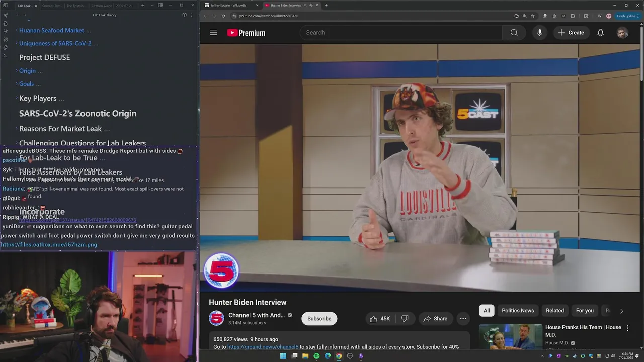This screenshot has height=362, width=644.
Task: Open the files.catbox.moe link in chat
Action: (x=49, y=245)
